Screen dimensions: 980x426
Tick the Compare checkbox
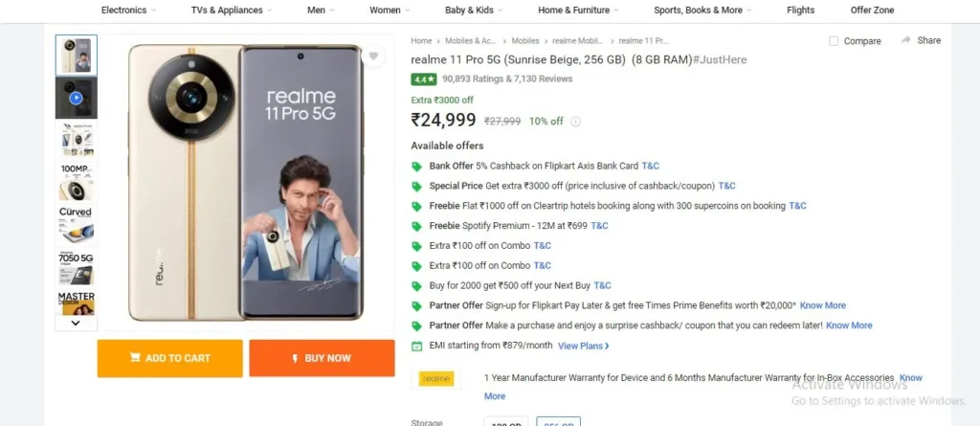[834, 40]
